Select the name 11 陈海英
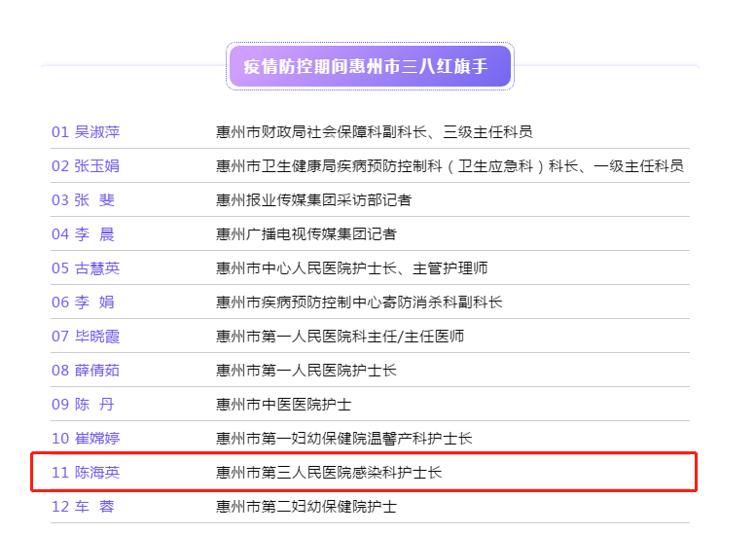756x534 pixels. tap(86, 473)
